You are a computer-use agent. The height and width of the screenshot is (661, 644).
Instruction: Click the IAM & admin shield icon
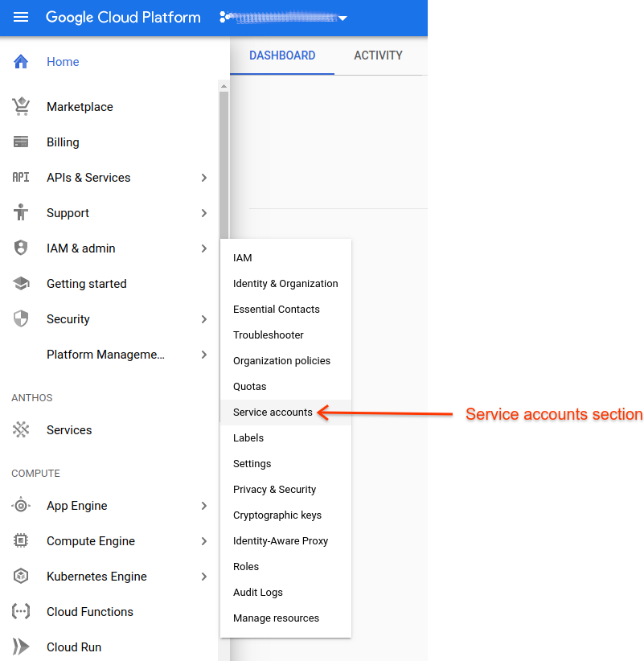click(21, 248)
